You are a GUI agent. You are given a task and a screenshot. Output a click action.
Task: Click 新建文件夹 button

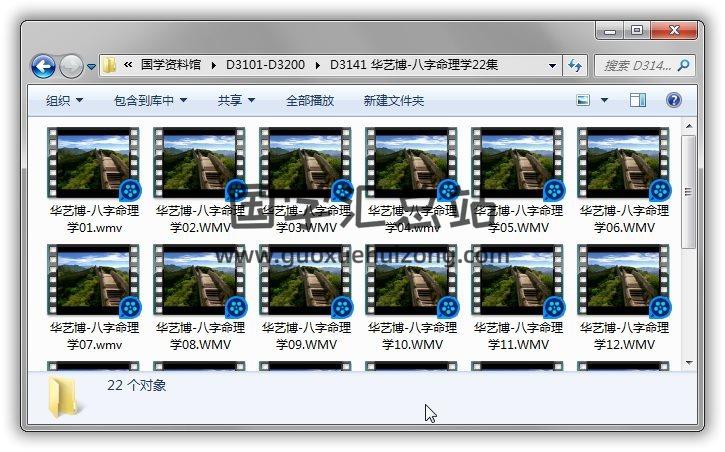pyautogui.click(x=393, y=100)
